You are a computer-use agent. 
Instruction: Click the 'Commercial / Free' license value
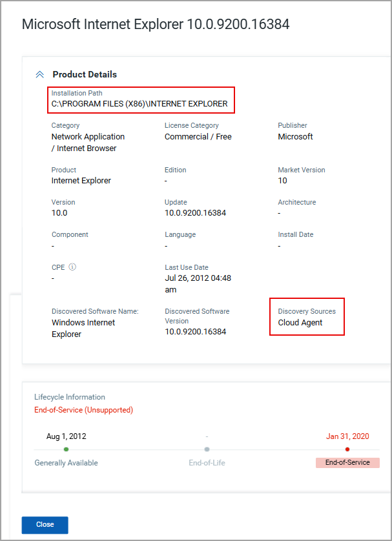(x=198, y=137)
